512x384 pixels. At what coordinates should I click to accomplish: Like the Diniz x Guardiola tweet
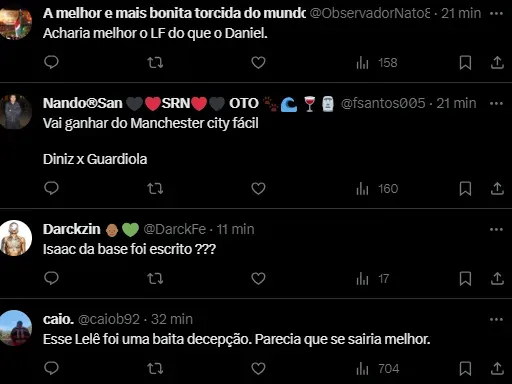(x=258, y=188)
